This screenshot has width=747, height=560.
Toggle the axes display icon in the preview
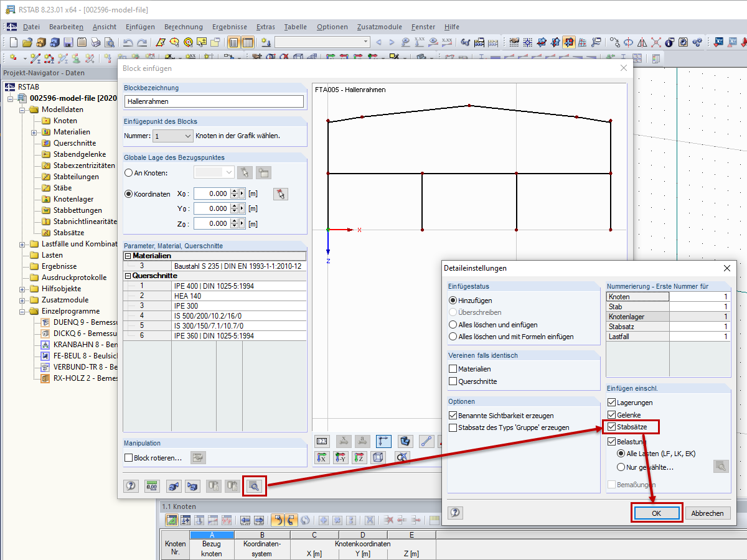[384, 441]
